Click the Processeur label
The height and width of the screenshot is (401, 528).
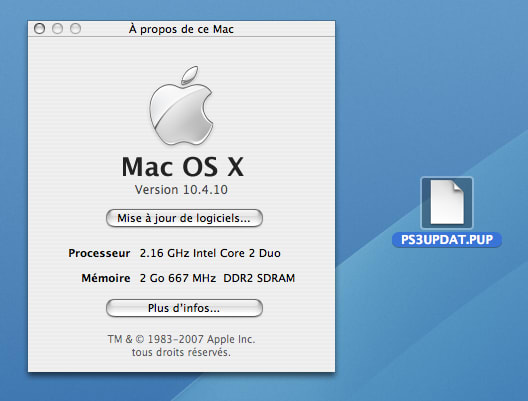99,253
